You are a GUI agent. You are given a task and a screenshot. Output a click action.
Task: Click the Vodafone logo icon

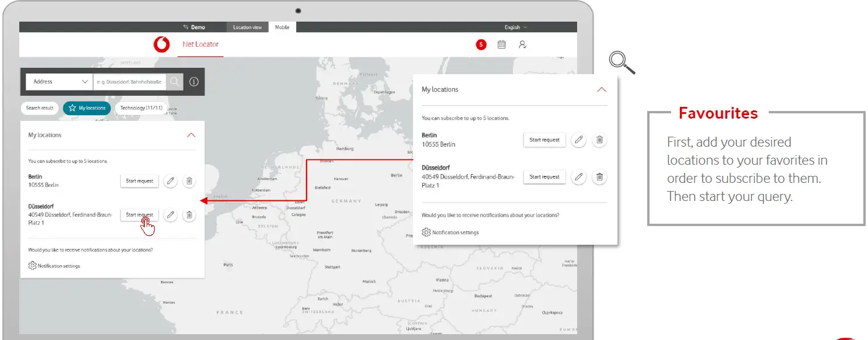tap(161, 44)
